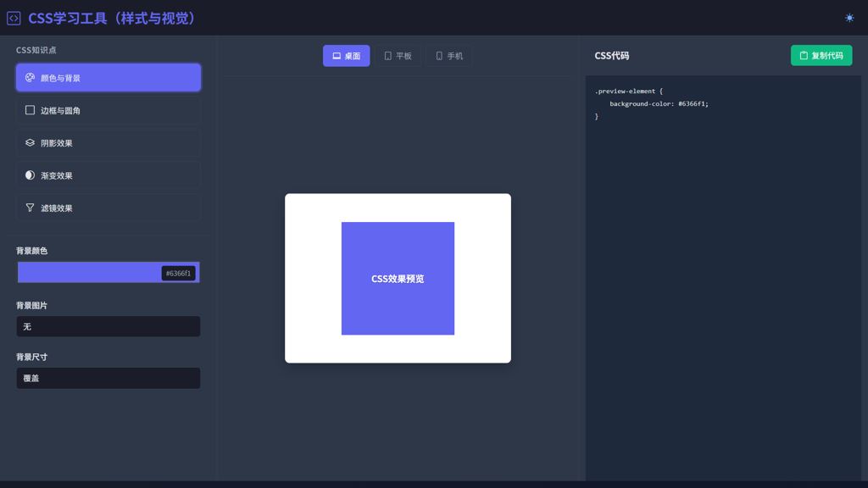
Task: Click the half-circle icon for 渐变效果
Action: (30, 175)
